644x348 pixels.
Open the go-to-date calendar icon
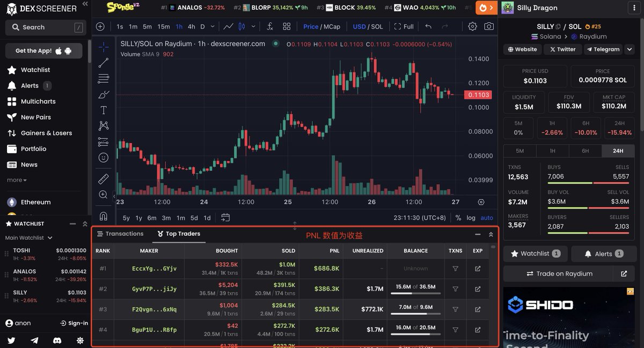225,218
